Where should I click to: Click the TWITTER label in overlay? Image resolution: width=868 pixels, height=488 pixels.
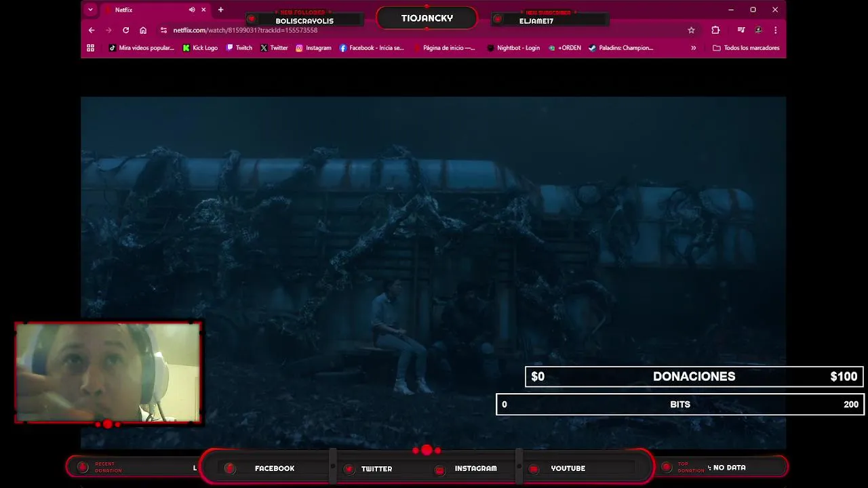coord(376,468)
